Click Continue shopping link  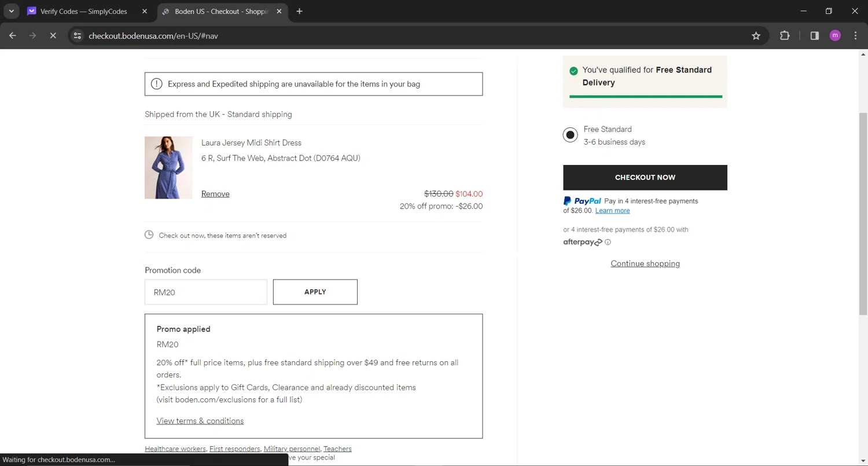[x=645, y=263]
